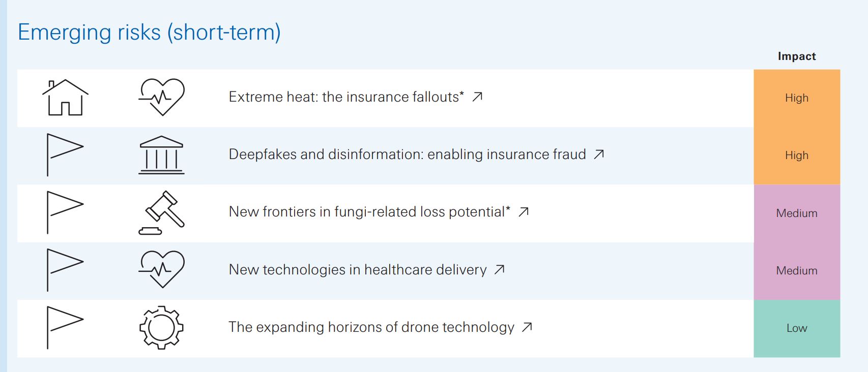
Task: Click the heart pulse icon beside New technologies
Action: tap(161, 269)
